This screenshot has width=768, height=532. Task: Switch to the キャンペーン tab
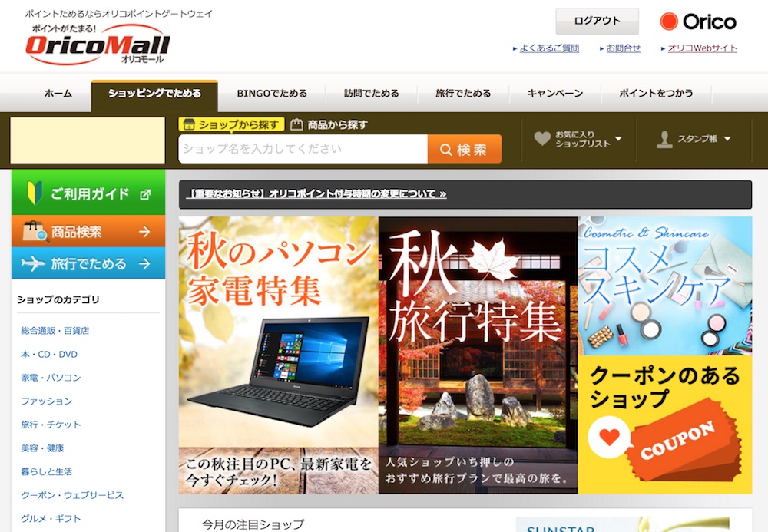point(555,93)
